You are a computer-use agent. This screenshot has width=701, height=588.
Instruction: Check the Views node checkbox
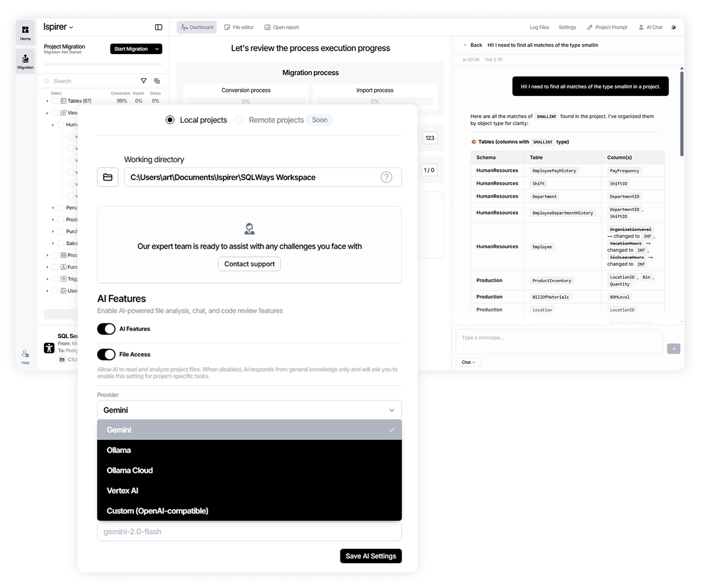55,113
